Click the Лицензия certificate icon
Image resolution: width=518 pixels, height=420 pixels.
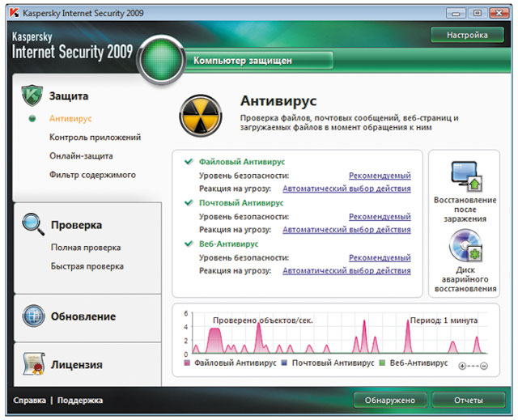[x=32, y=363]
